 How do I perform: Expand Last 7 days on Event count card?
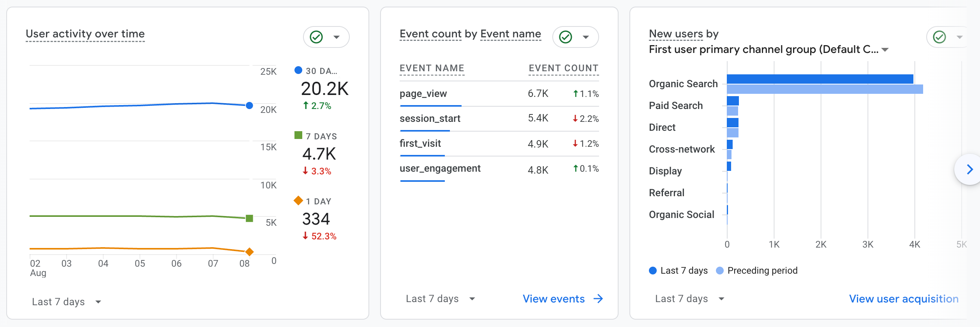click(440, 299)
